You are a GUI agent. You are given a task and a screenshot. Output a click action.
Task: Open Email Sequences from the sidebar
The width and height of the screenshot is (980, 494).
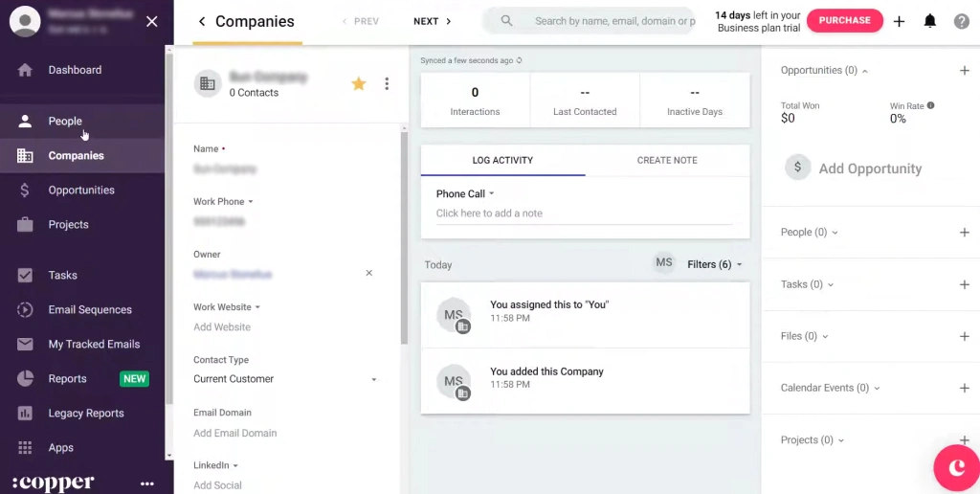coord(90,309)
